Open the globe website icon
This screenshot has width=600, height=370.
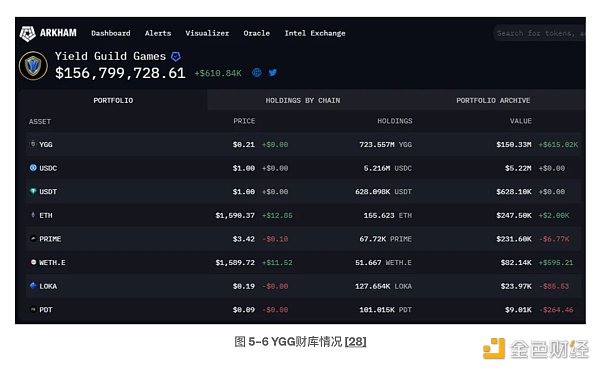(257, 72)
